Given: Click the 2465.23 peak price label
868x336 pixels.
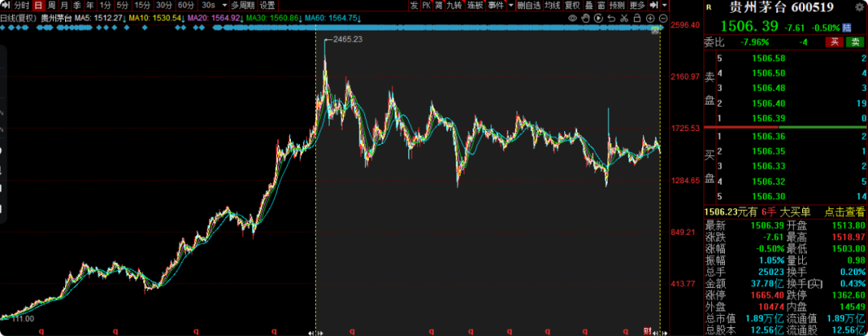Looking at the screenshot, I should point(346,39).
